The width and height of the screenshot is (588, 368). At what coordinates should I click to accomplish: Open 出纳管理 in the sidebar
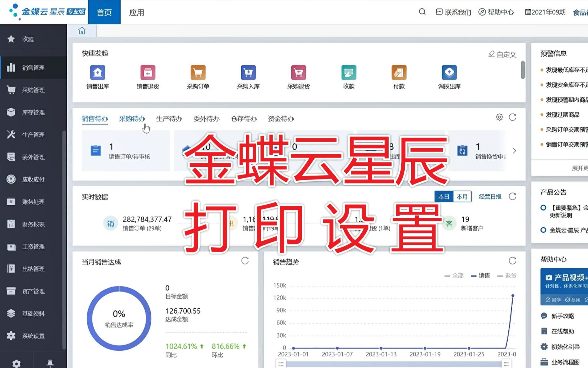click(x=33, y=269)
